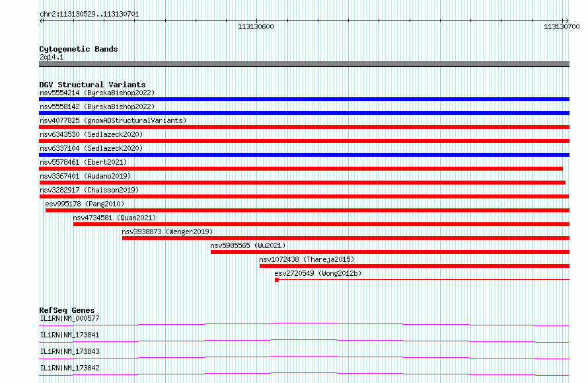Viewport: 588px width, 383px height.
Task: Click the 113130600 ruler position label
Action: pos(256,26)
